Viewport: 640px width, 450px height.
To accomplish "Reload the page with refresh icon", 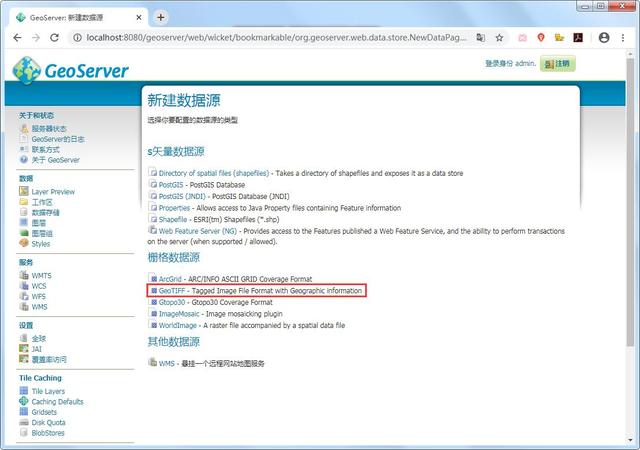I will coord(54,38).
